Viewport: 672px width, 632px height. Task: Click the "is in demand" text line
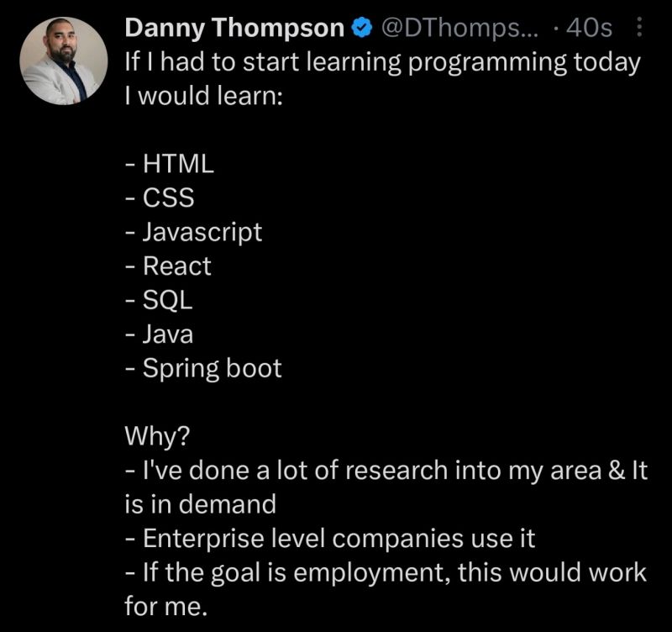coord(200,504)
